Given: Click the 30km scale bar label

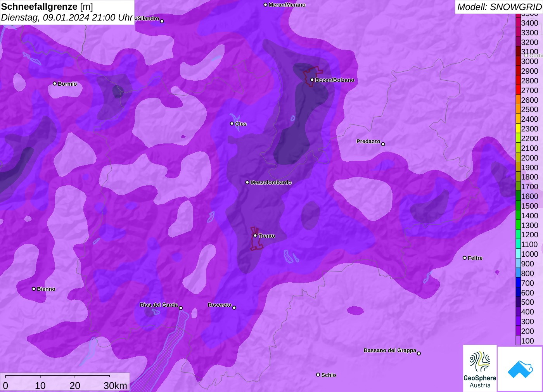Looking at the screenshot, I should 115,385.
